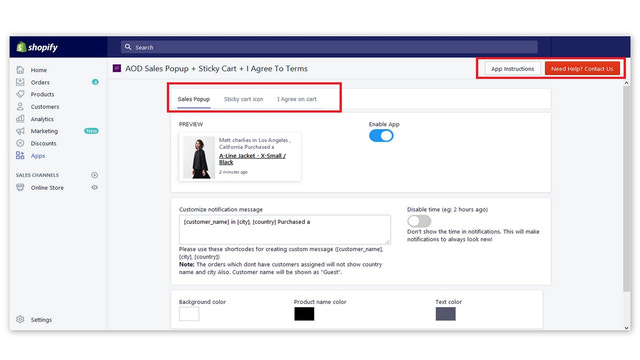Click the Discounts badge icon
The image size is (640, 360).
20,143
